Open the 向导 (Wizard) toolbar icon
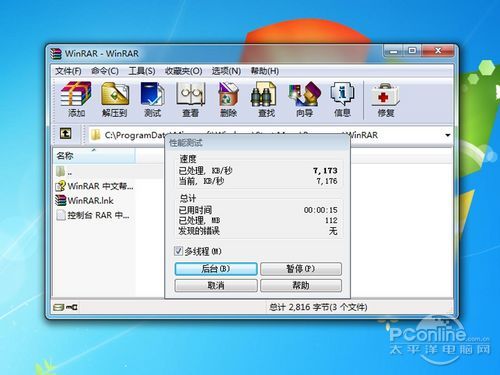This screenshot has height=375, width=500. 304,99
